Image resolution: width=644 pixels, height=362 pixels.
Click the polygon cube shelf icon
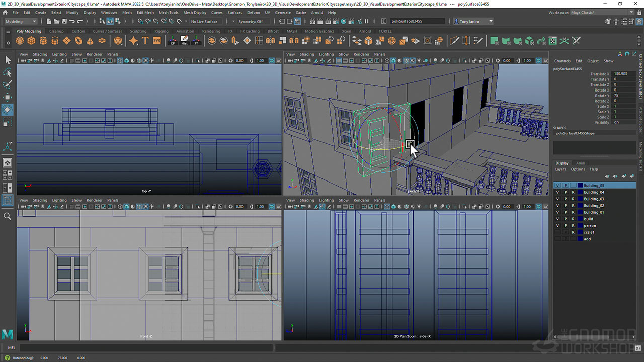(31, 41)
